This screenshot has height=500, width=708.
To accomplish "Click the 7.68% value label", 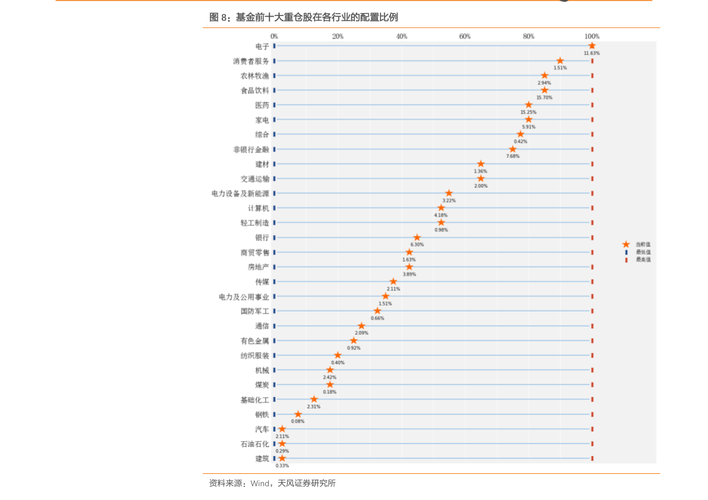I will tap(512, 156).
